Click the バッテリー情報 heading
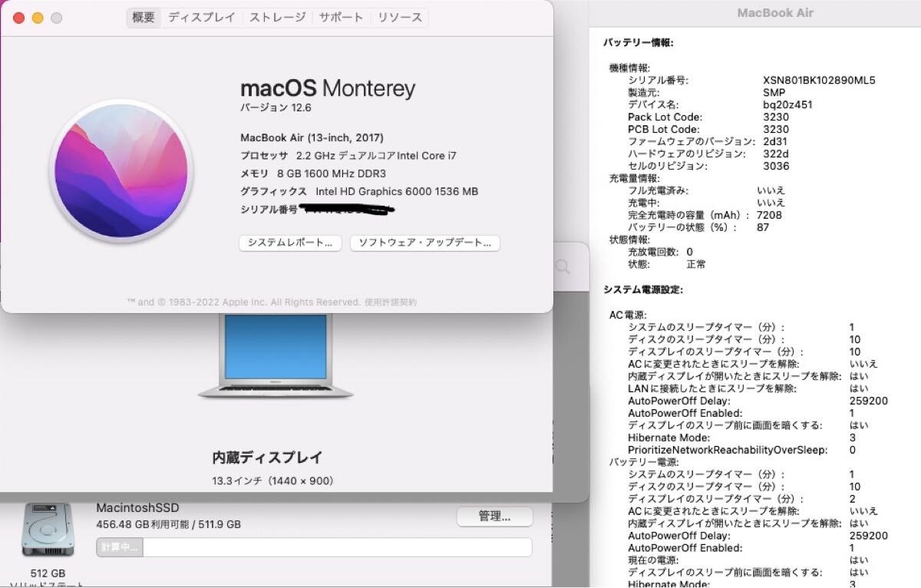This screenshot has height=588, width=921. tap(638, 43)
